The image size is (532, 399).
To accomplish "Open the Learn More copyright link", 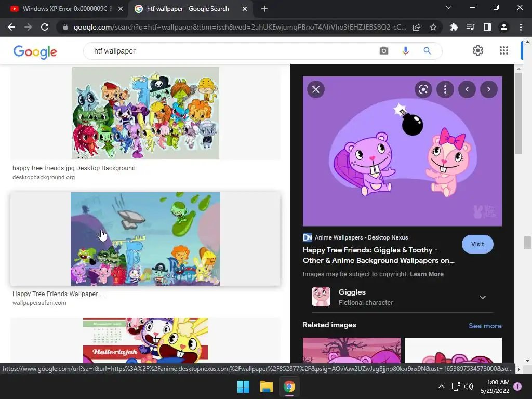I will click(427, 274).
